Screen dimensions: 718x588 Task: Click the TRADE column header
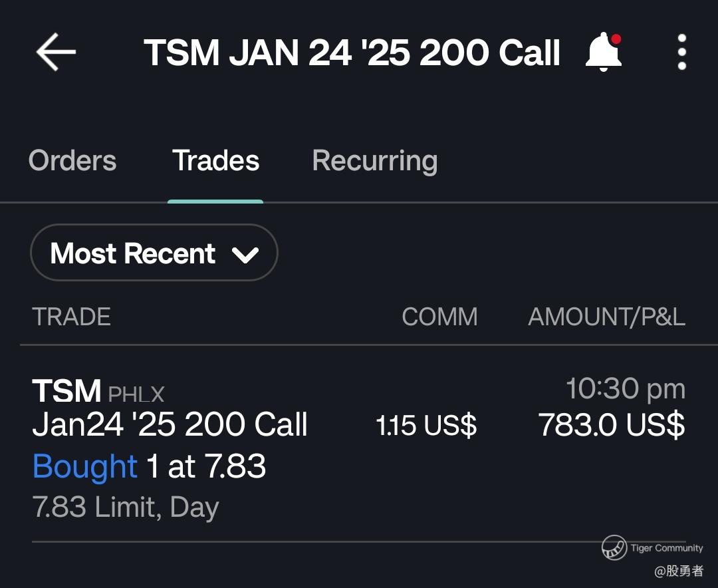[x=71, y=317]
